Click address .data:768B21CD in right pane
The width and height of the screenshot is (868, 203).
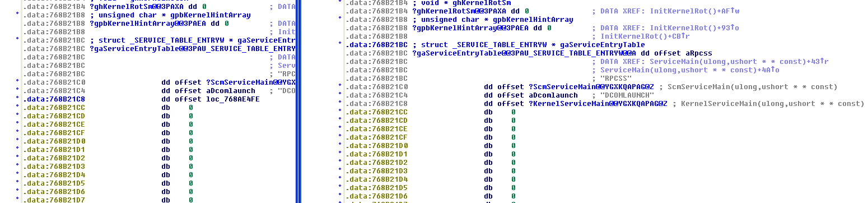coord(377,121)
